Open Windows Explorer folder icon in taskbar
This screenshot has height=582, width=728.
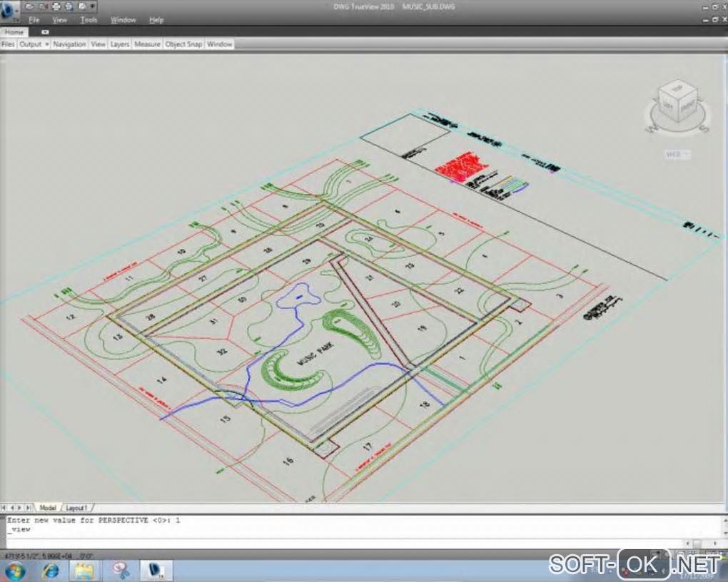pyautogui.click(x=84, y=570)
